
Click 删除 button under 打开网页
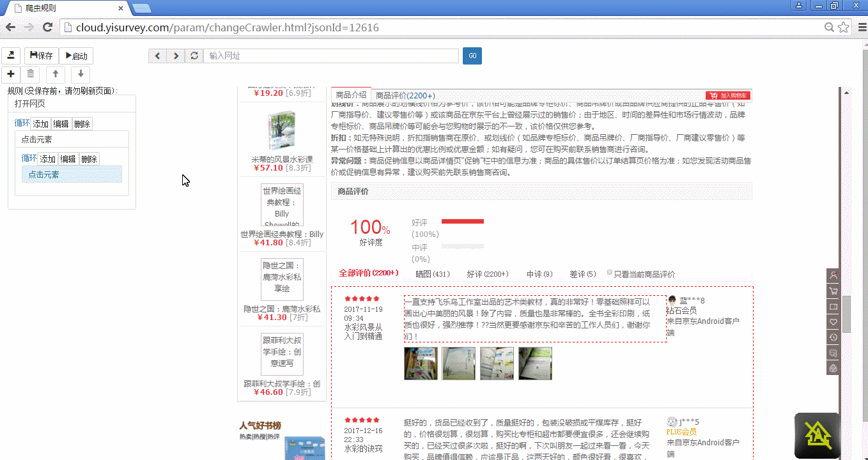tap(82, 124)
